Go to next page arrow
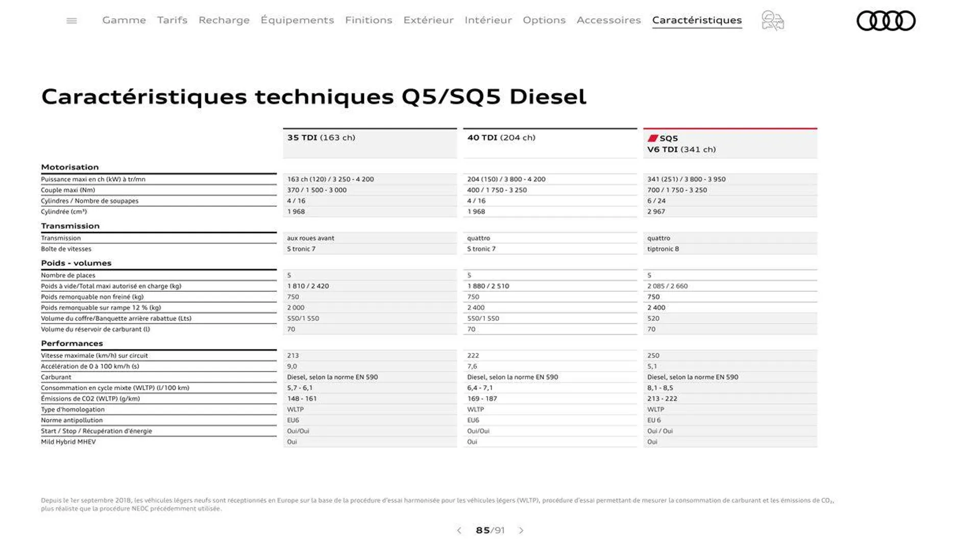This screenshot has height=551, width=980. click(521, 531)
